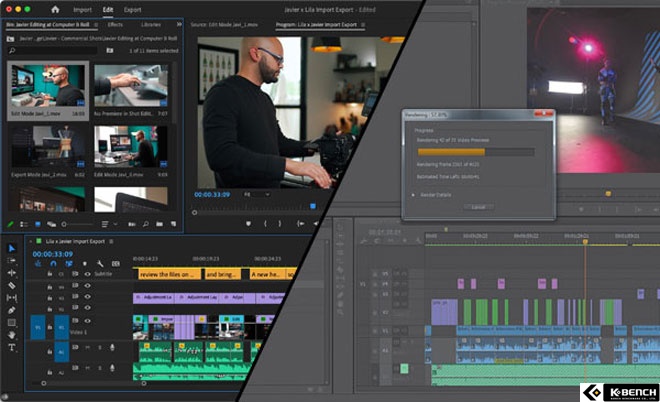Select the Type tool
The image size is (660, 402).
(x=12, y=348)
